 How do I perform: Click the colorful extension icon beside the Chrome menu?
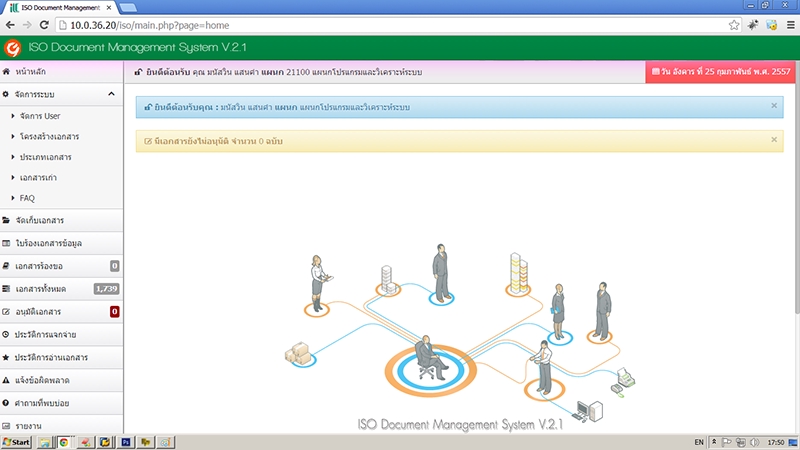point(771,25)
